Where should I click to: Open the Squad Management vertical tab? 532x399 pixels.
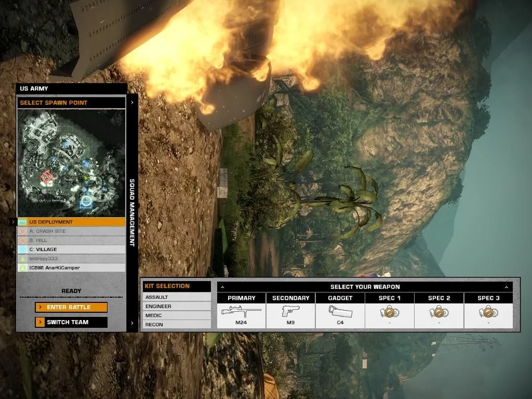coord(132,212)
